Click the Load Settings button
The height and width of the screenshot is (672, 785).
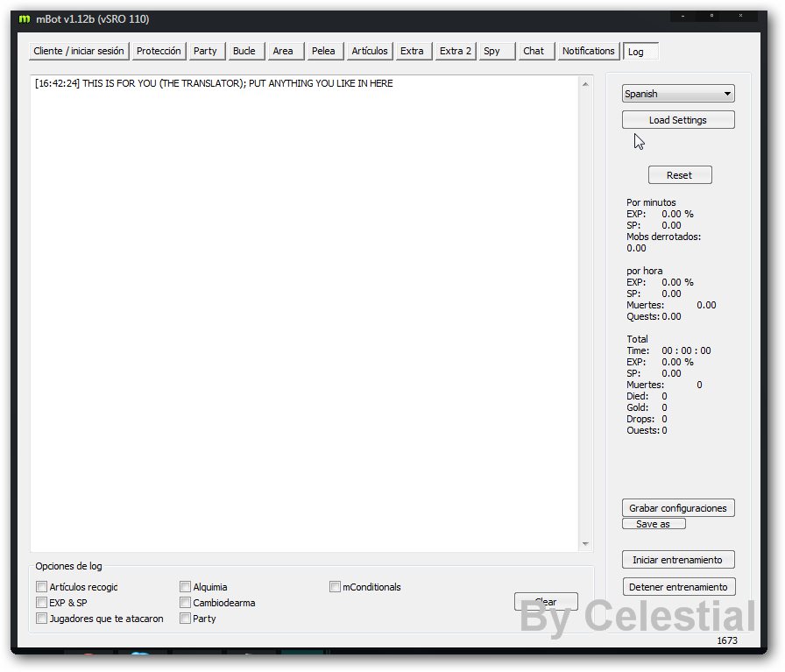click(x=678, y=120)
